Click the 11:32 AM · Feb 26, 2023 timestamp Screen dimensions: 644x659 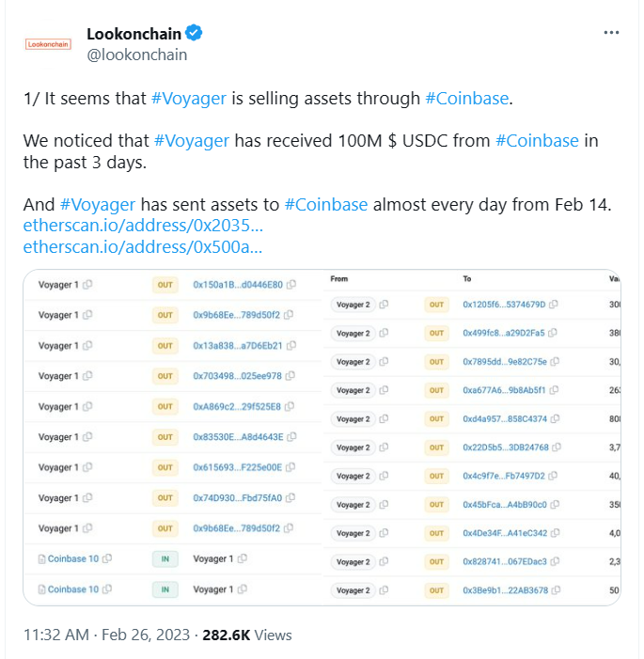click(x=107, y=635)
